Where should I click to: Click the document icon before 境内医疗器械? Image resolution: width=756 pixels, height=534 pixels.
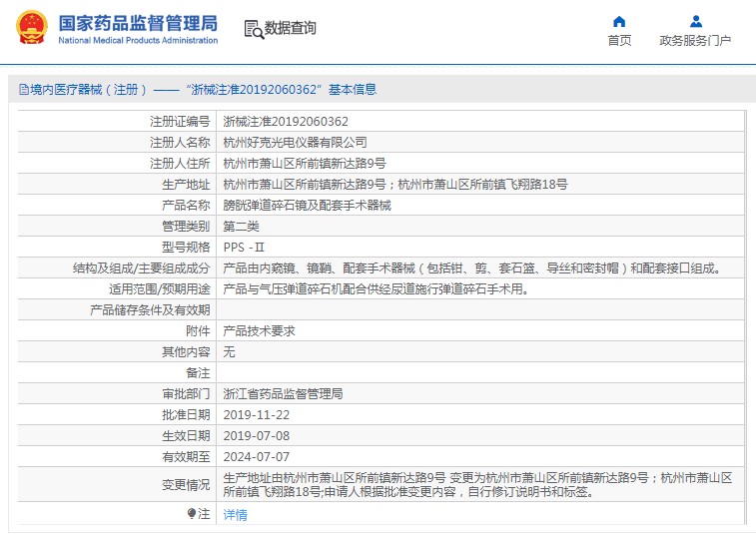point(23,90)
